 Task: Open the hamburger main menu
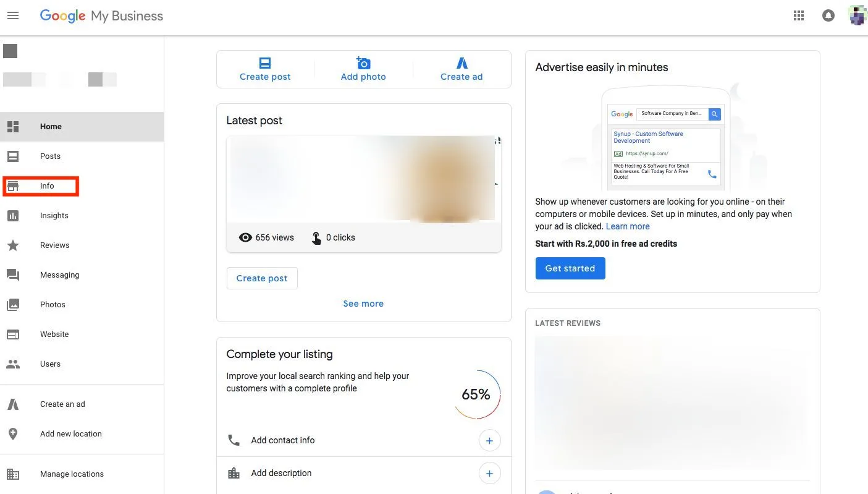13,15
